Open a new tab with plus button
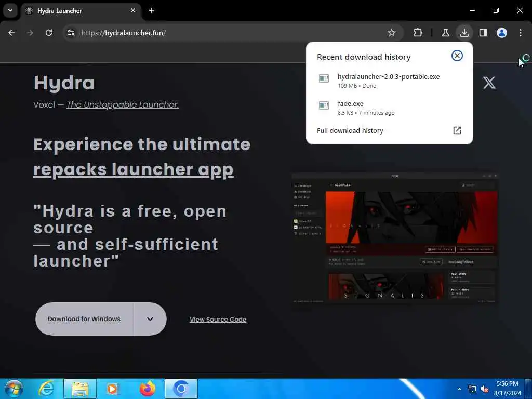532x399 pixels. coord(152,10)
